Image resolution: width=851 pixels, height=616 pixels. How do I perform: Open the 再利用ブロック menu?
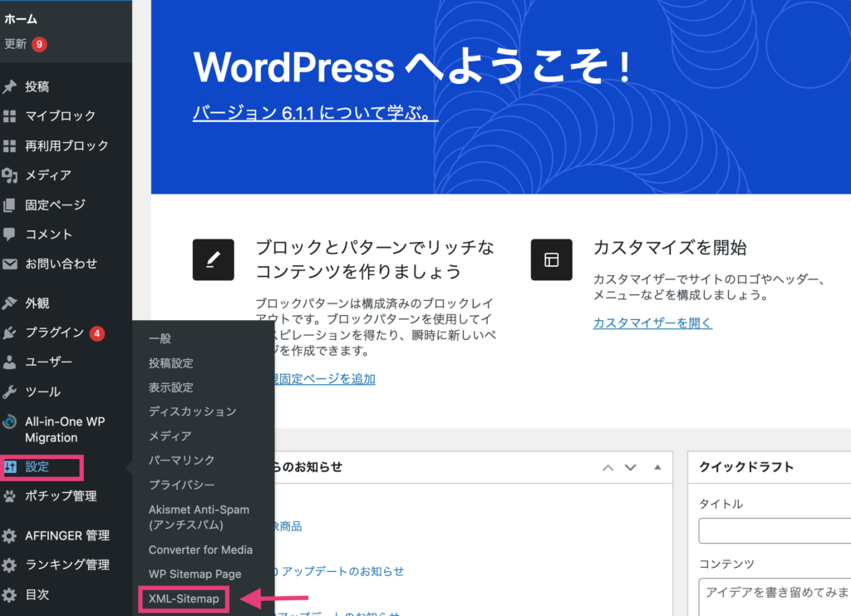pyautogui.click(x=66, y=145)
